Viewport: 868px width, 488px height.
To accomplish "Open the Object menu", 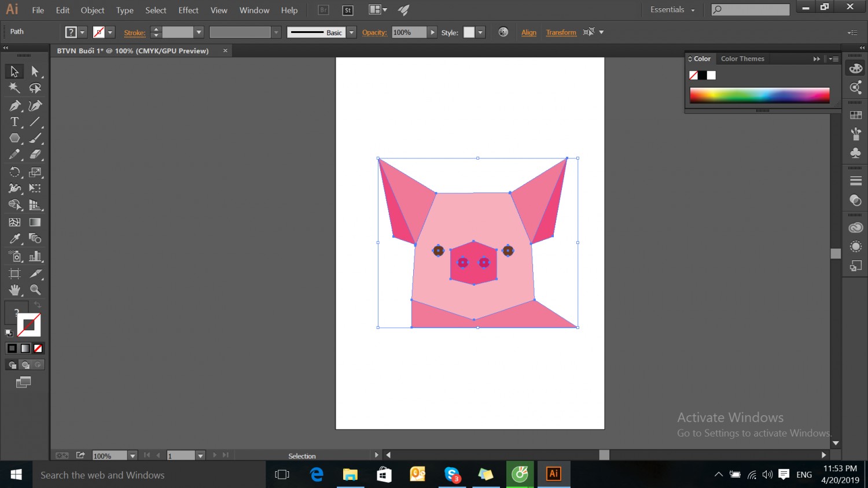I will [x=93, y=10].
